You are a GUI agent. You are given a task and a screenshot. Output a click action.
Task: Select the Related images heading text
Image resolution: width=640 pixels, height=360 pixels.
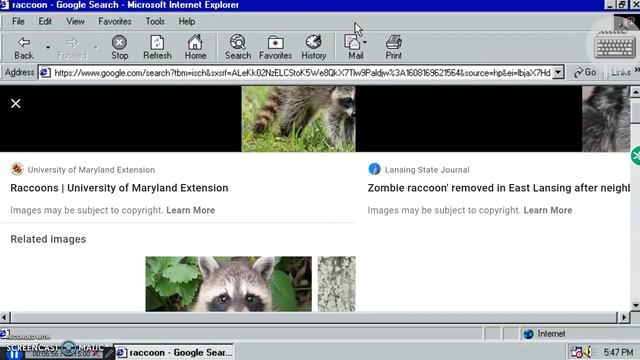(48, 239)
